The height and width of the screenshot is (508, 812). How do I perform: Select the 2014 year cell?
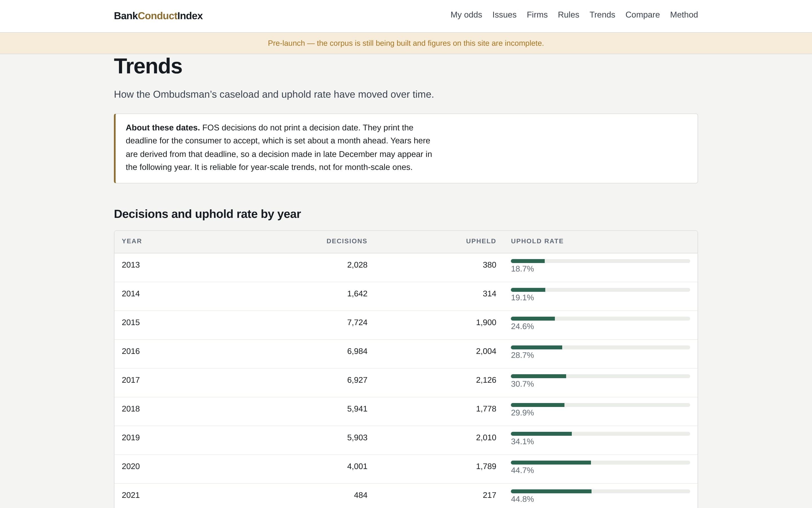pos(131,294)
